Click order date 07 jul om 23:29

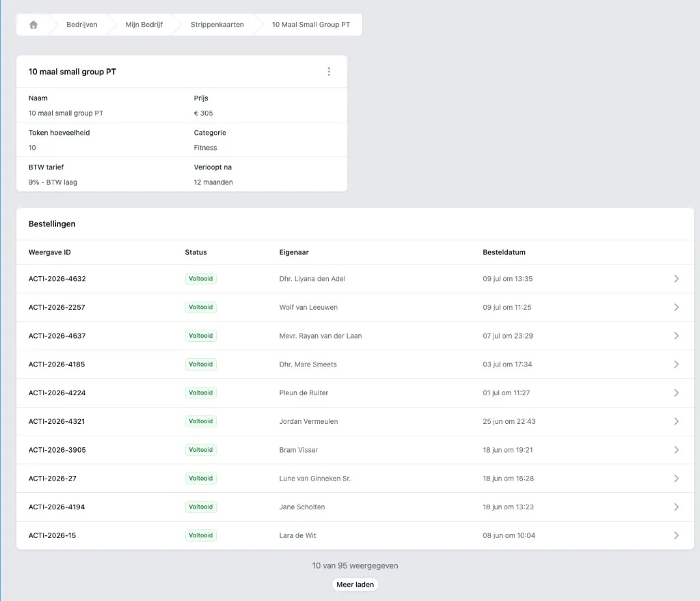click(x=508, y=336)
